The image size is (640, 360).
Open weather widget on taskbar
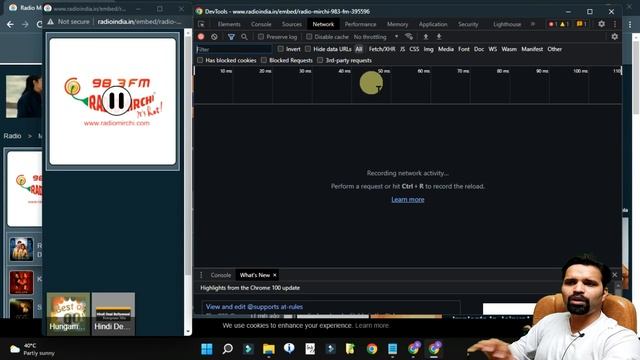tap(32, 349)
